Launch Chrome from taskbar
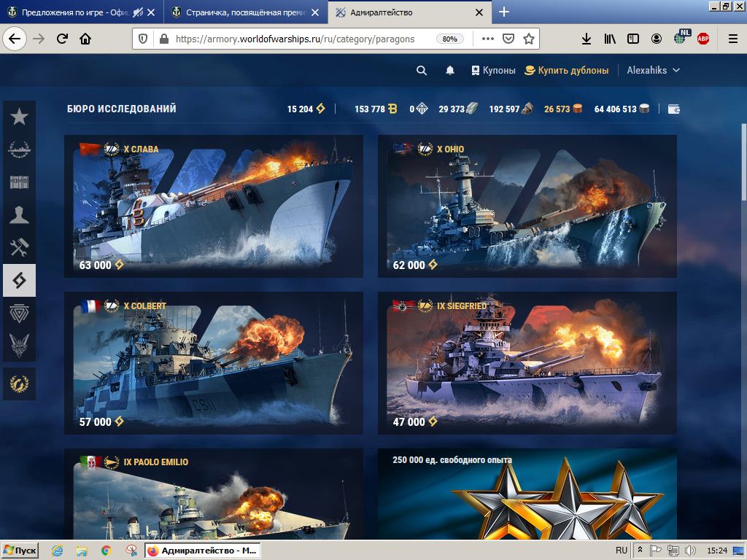Viewport: 747px width, 560px height. [107, 551]
